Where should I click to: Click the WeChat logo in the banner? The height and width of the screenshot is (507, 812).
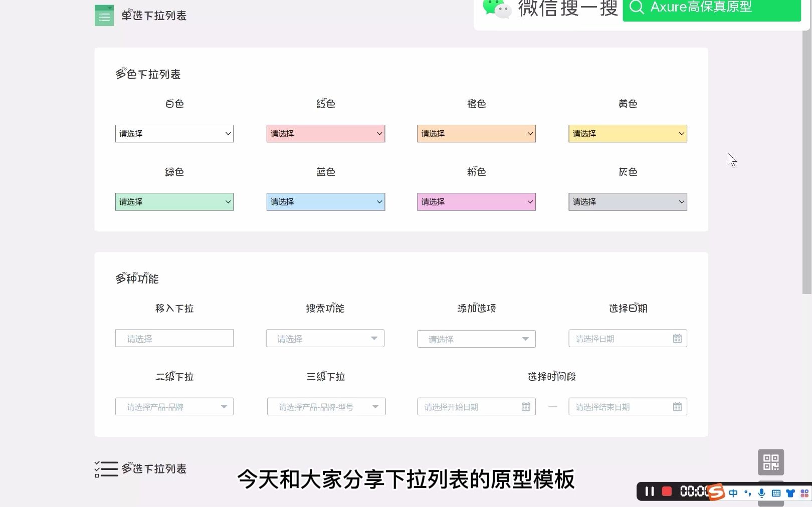click(x=497, y=9)
